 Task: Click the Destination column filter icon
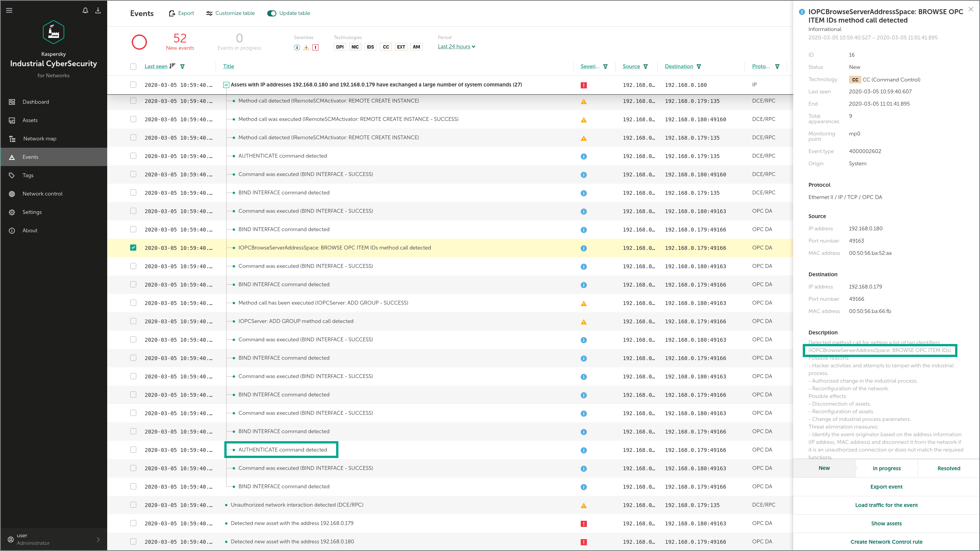tap(699, 67)
